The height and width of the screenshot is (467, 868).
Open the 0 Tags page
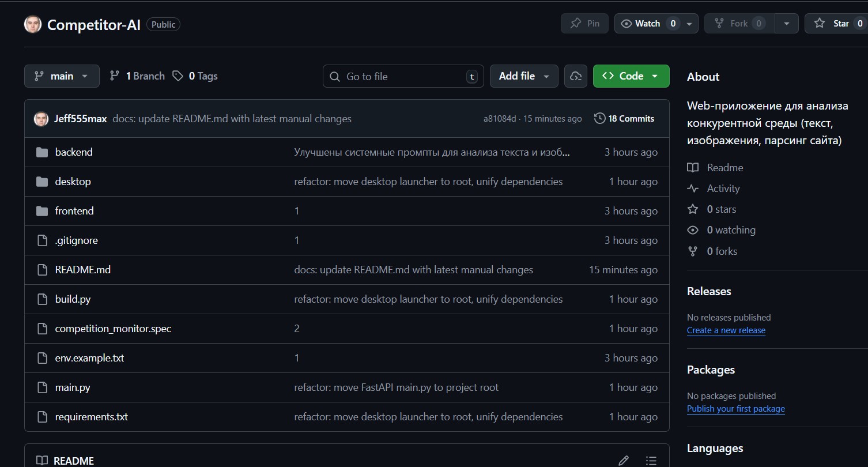click(x=195, y=76)
